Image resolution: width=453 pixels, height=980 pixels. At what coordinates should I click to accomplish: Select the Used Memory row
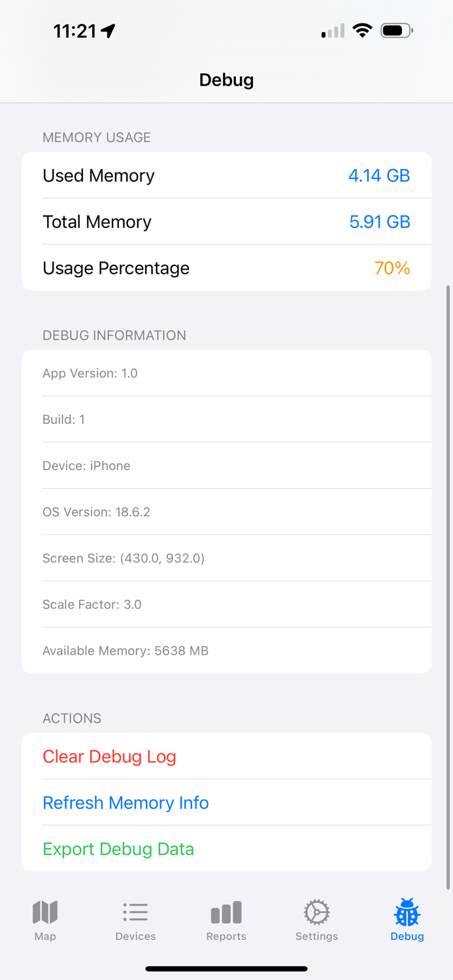coord(226,176)
